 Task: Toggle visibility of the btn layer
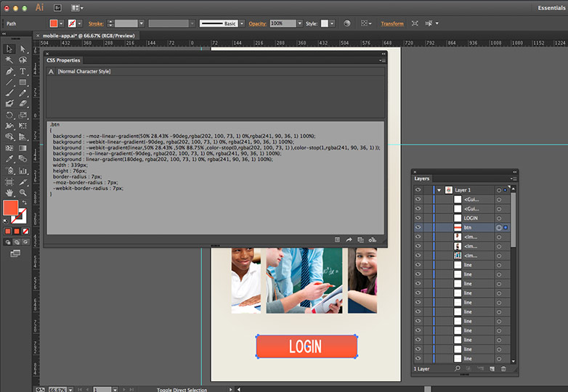pos(418,227)
